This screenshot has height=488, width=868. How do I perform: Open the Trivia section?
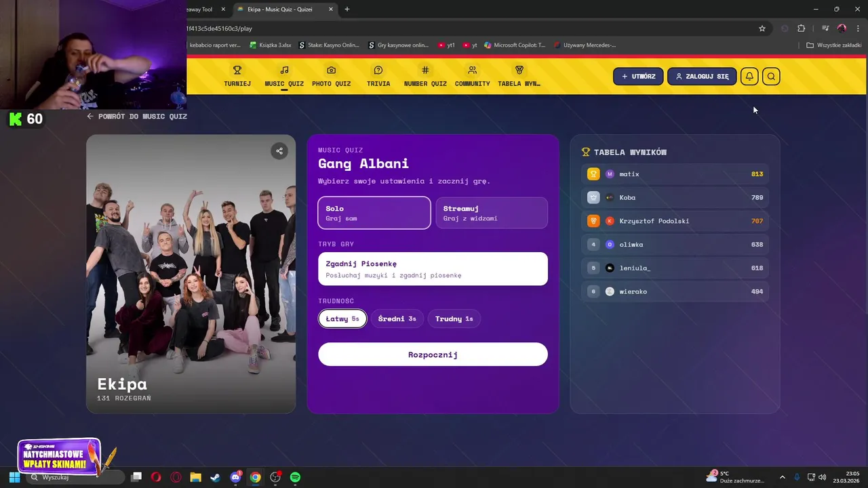(x=378, y=76)
